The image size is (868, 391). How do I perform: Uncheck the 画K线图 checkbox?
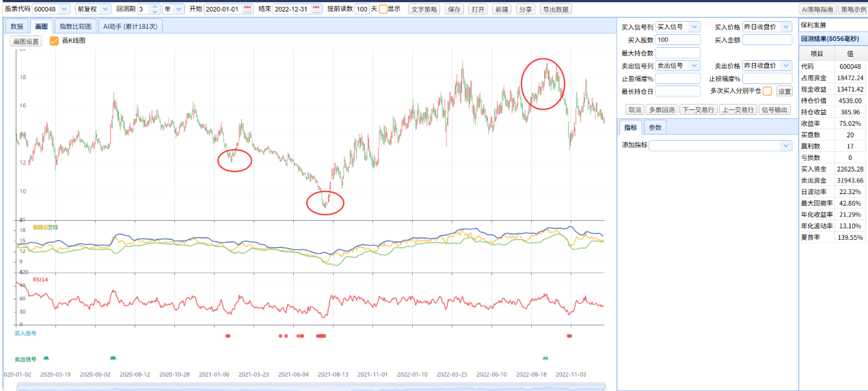[55, 41]
